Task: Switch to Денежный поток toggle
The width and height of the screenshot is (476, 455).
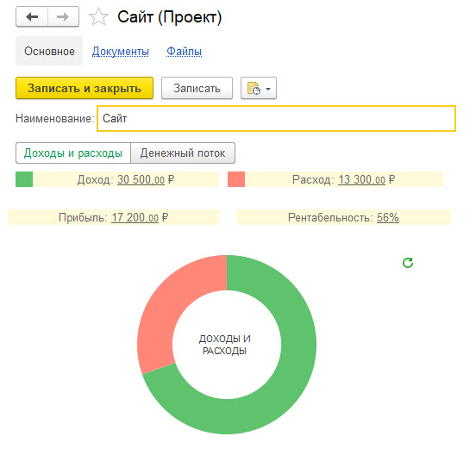Action: (183, 153)
